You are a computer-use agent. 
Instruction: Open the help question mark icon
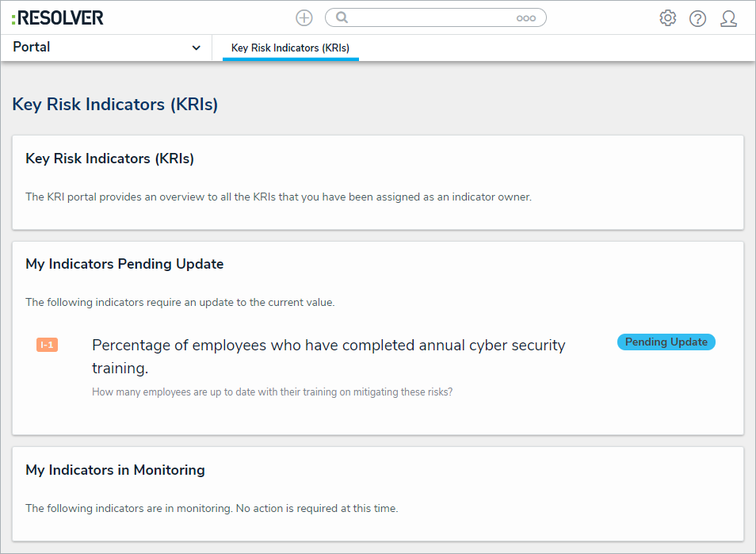[697, 18]
